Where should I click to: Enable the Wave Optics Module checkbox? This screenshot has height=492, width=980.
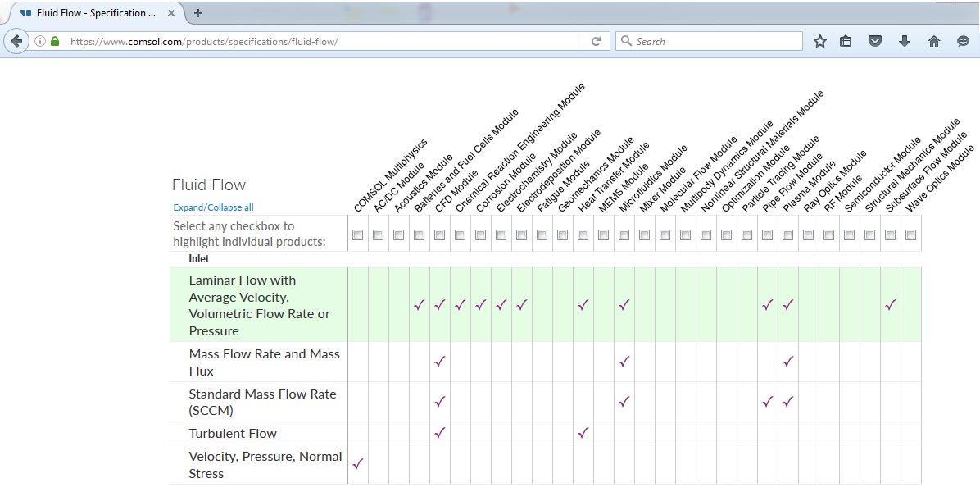(910, 235)
